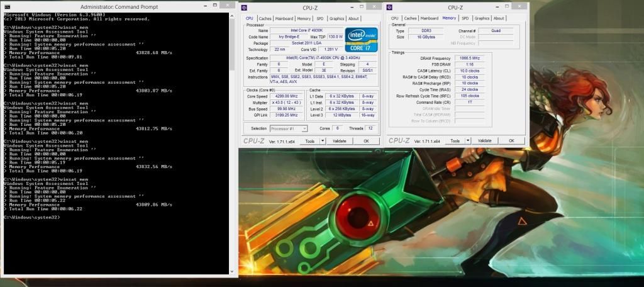Switch to CPU tab in memory timings CPU-Z window
644x287 pixels.
point(394,18)
